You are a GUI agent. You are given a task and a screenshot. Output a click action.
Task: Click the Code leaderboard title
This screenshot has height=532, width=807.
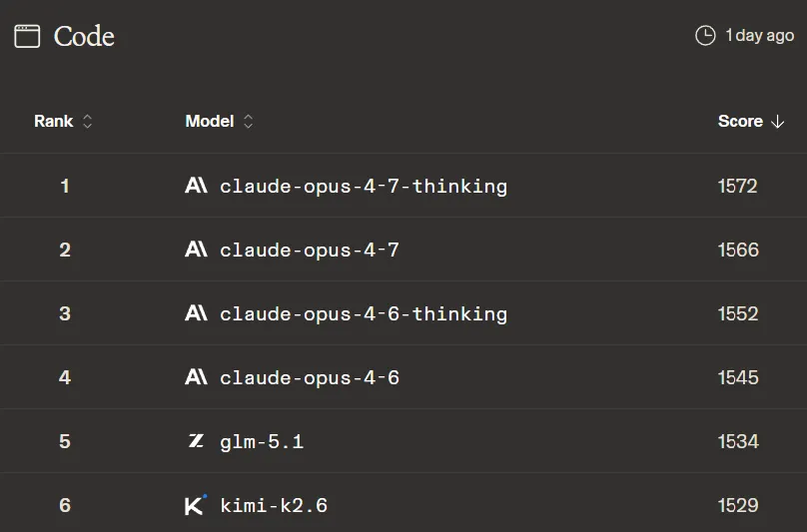tap(84, 37)
